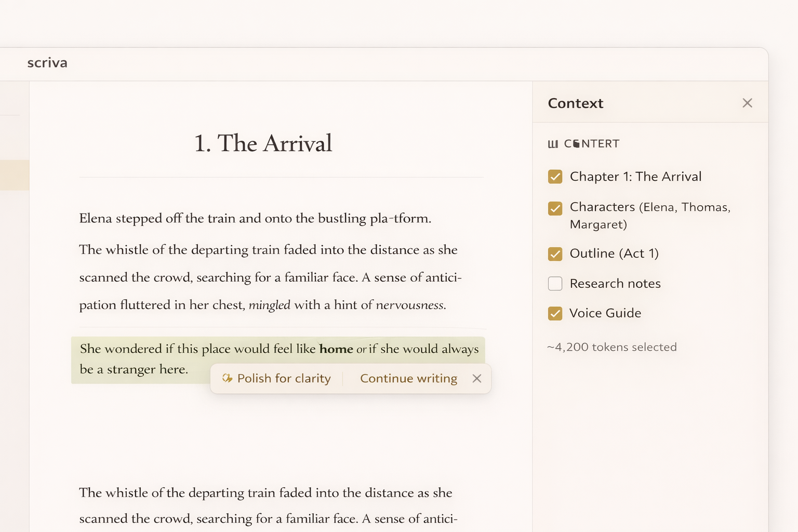Dismiss the floating writing suggestions popup

476,379
